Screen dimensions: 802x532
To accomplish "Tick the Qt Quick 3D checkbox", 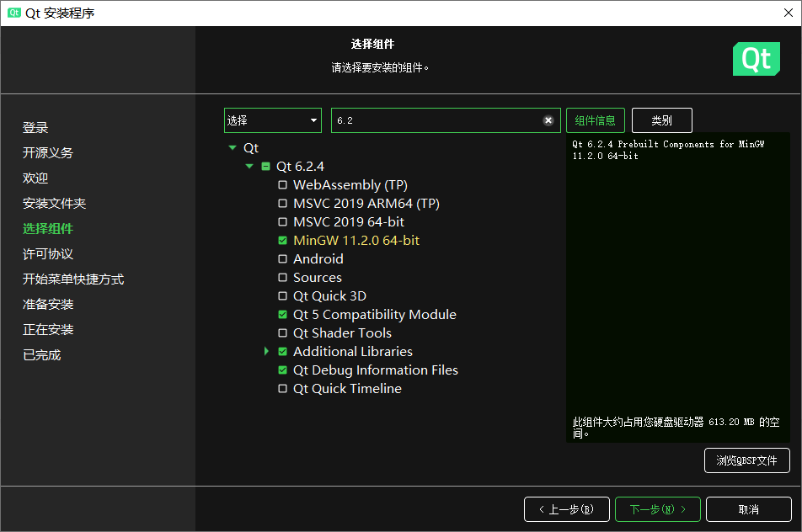I will point(282,296).
